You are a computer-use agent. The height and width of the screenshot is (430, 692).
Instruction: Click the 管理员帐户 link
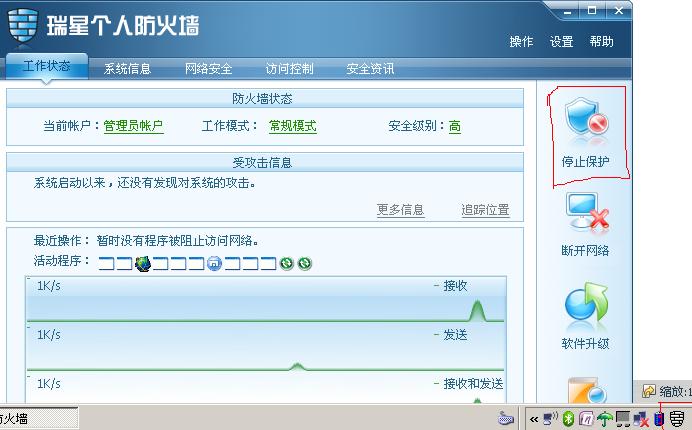click(133, 126)
